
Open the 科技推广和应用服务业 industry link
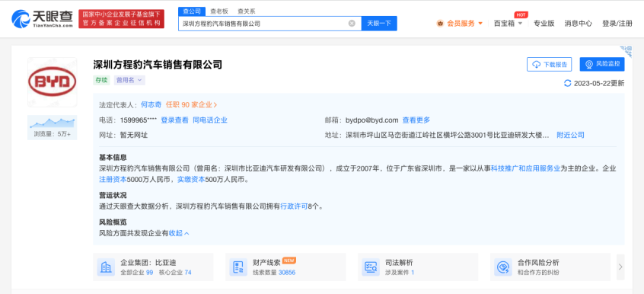(525, 168)
